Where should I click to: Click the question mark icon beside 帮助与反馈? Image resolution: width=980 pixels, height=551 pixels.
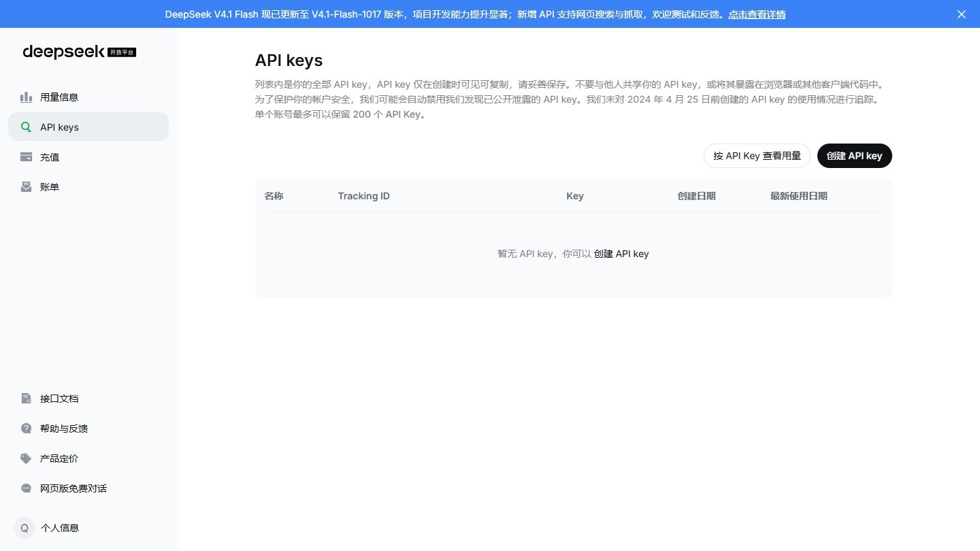pos(26,429)
